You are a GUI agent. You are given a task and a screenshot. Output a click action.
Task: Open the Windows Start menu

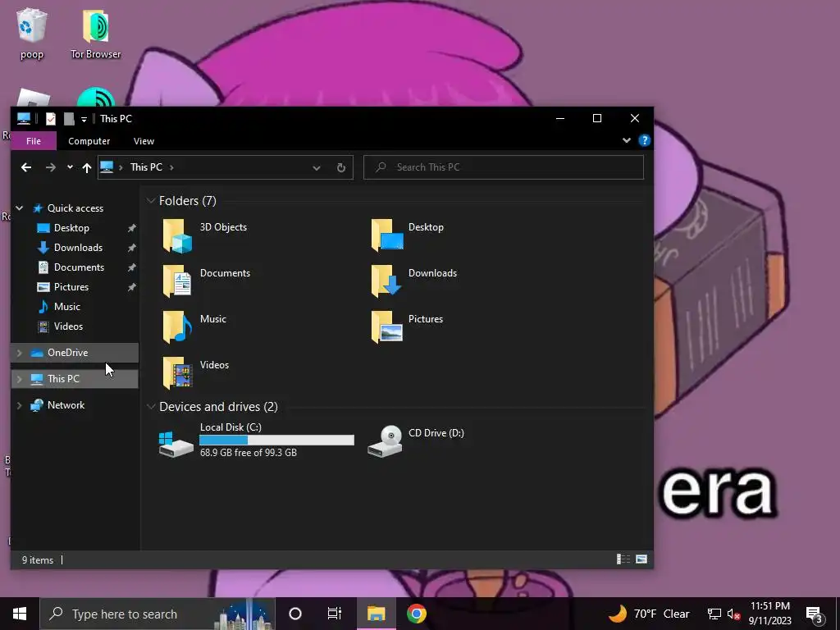[x=20, y=614]
